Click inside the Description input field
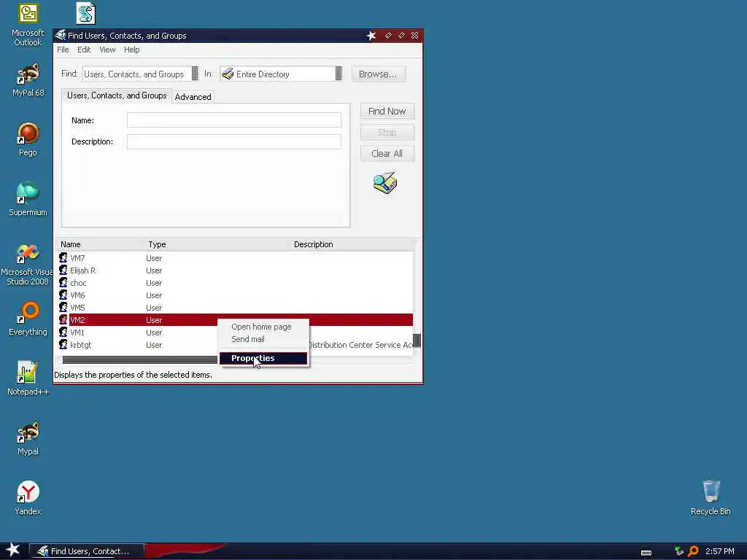Image resolution: width=747 pixels, height=560 pixels. pyautogui.click(x=234, y=141)
